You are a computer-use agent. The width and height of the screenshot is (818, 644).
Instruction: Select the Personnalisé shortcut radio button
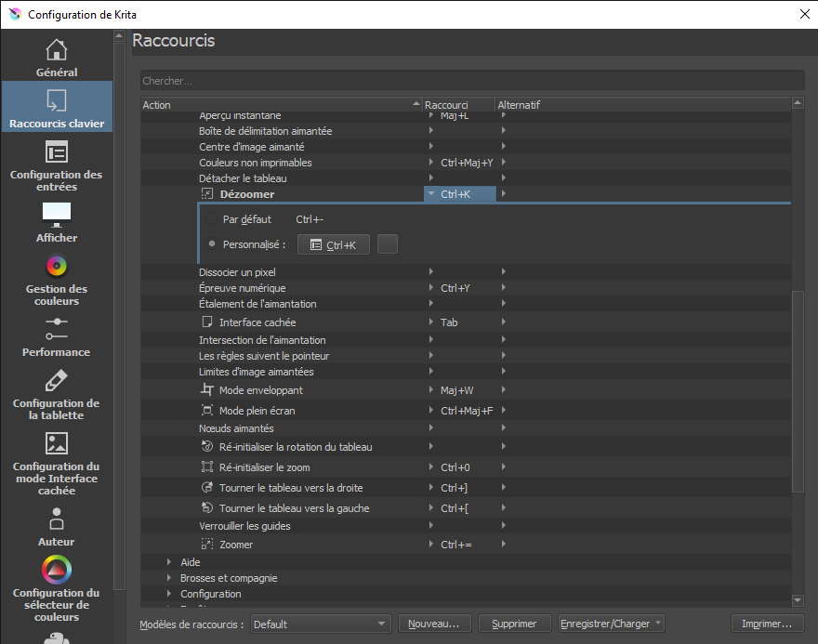pyautogui.click(x=213, y=244)
